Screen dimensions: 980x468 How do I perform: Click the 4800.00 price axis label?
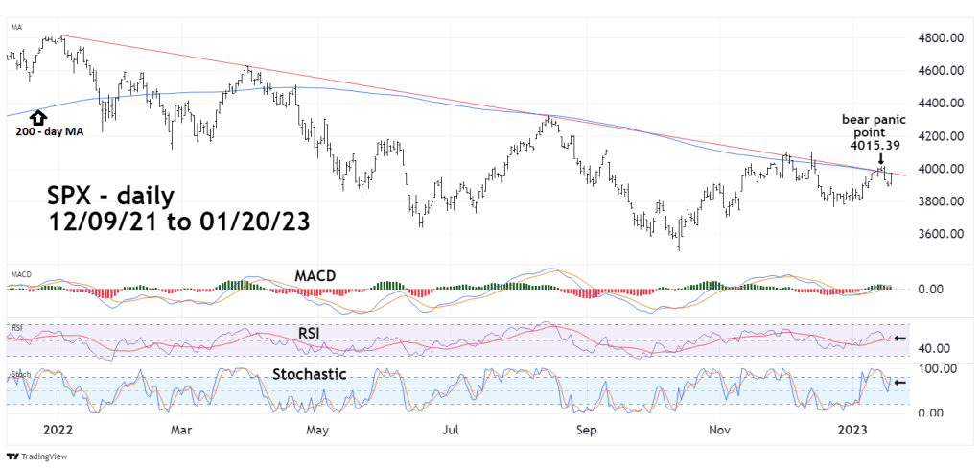click(x=941, y=38)
